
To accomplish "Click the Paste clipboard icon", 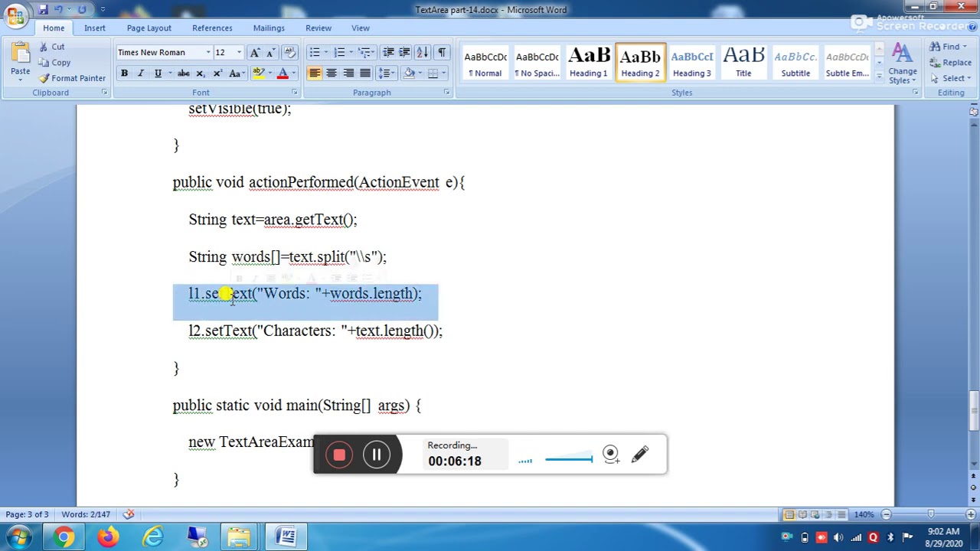I will point(20,55).
